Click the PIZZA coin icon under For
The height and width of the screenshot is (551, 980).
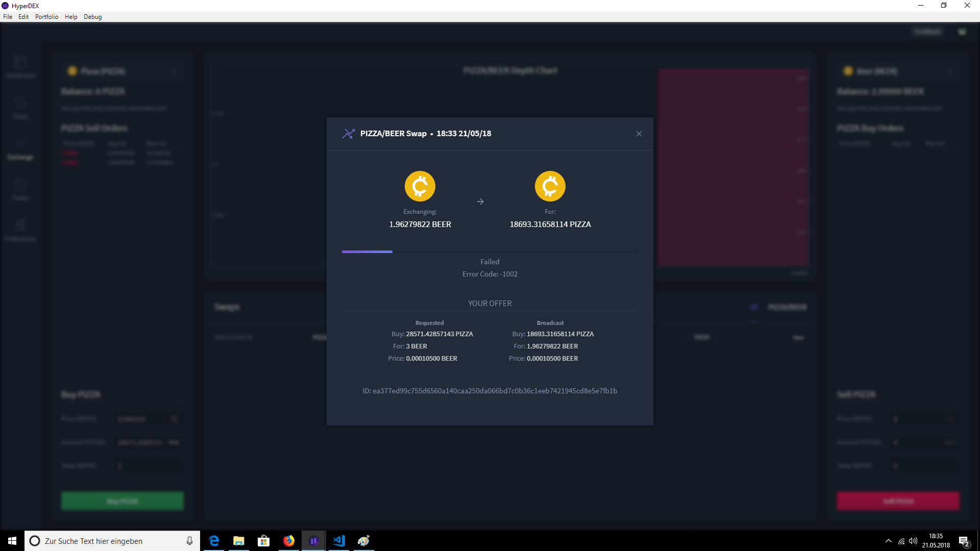(550, 186)
